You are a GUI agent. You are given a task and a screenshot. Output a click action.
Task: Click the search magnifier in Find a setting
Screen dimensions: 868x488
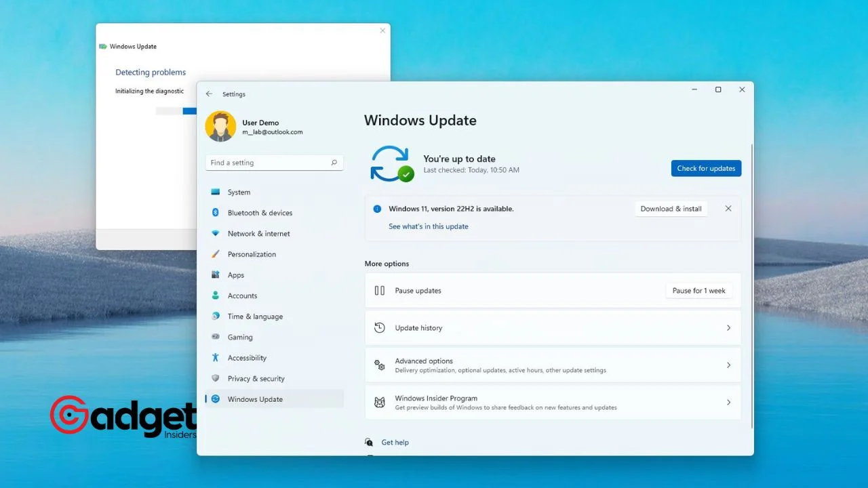(334, 163)
